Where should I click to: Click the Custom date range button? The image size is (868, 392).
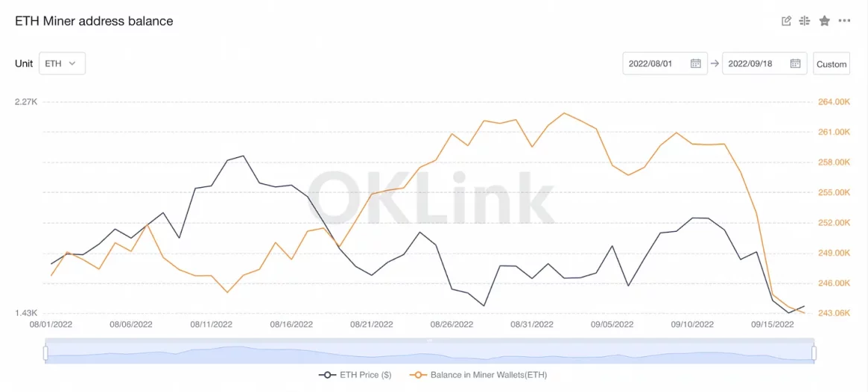click(831, 64)
